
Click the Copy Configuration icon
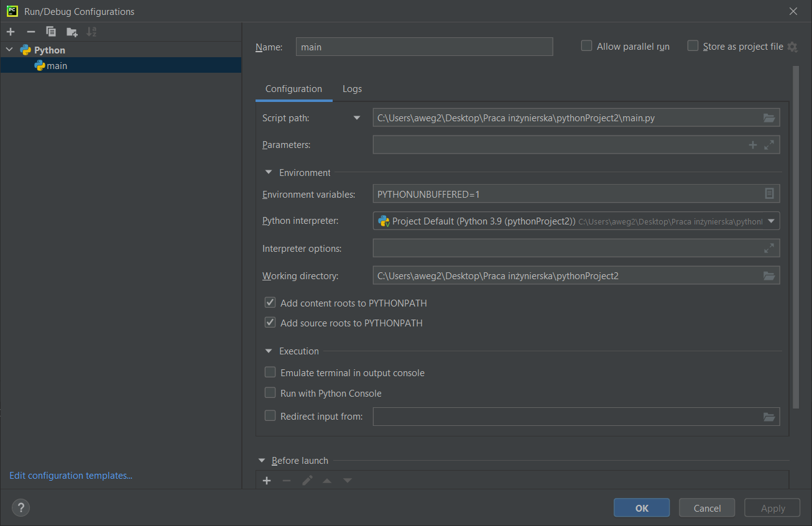51,32
